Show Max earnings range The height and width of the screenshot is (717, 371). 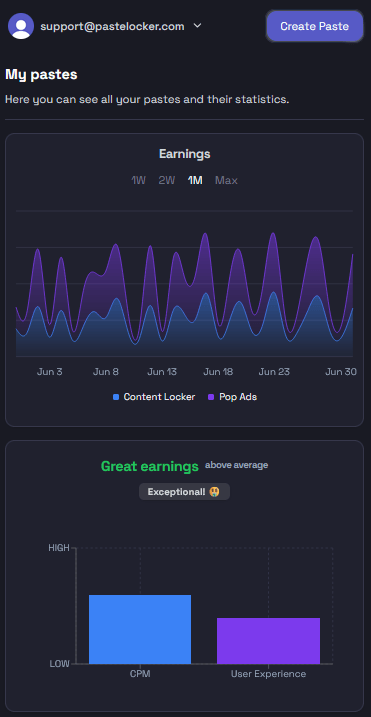226,180
